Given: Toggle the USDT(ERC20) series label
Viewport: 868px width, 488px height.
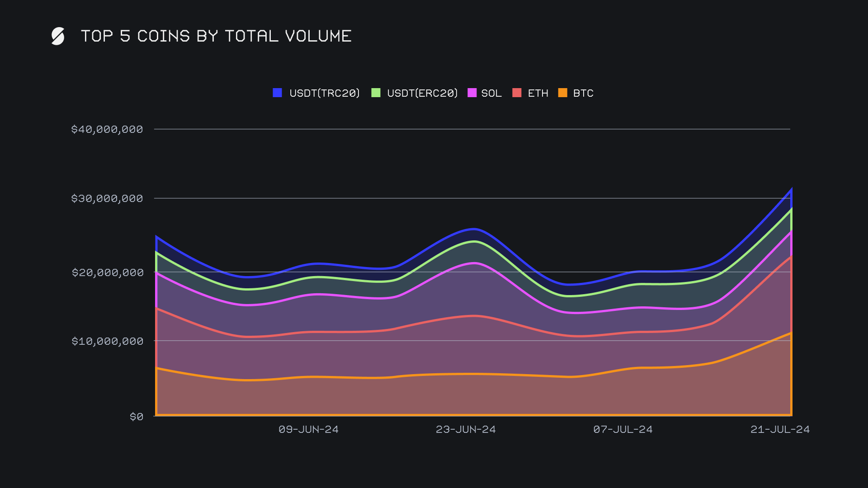Looking at the screenshot, I should pos(422,93).
